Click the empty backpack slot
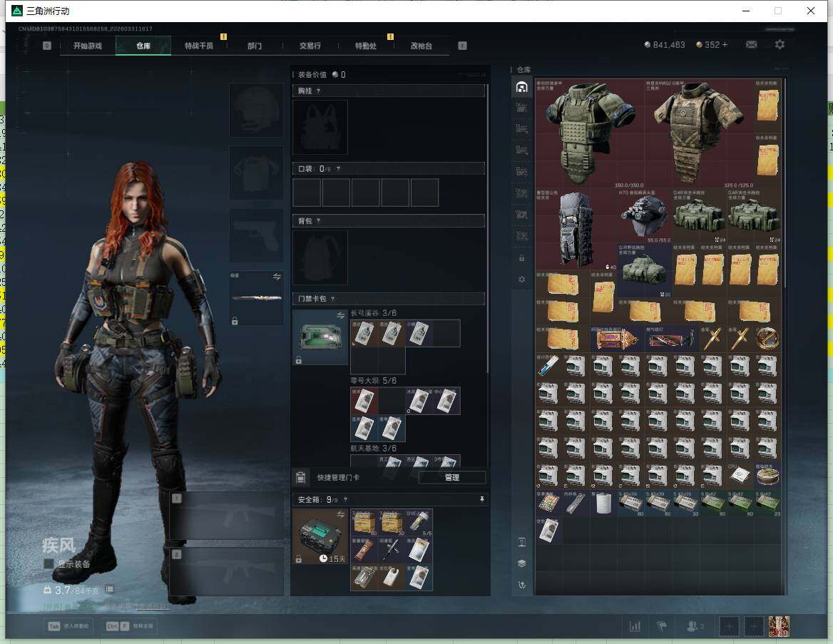833x644 pixels. [320, 257]
